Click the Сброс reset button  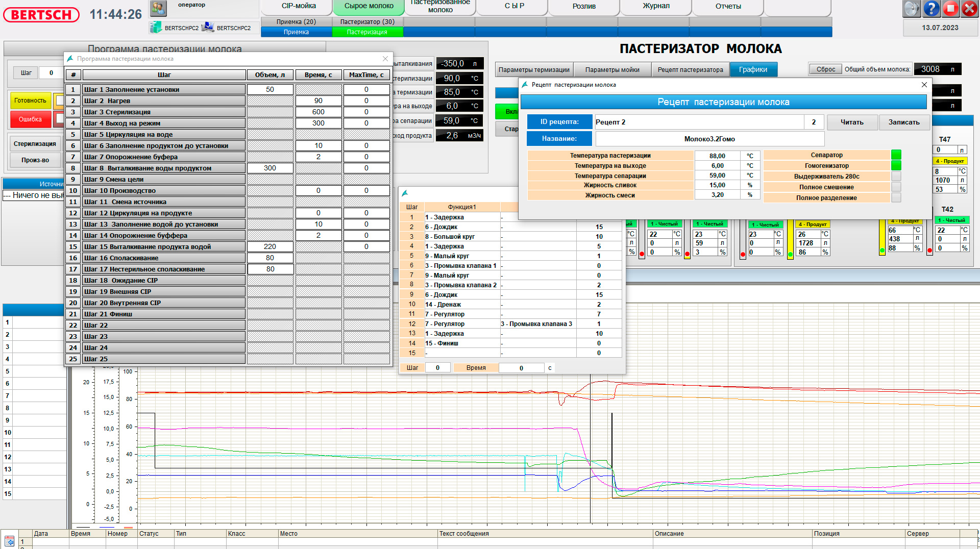coord(825,69)
